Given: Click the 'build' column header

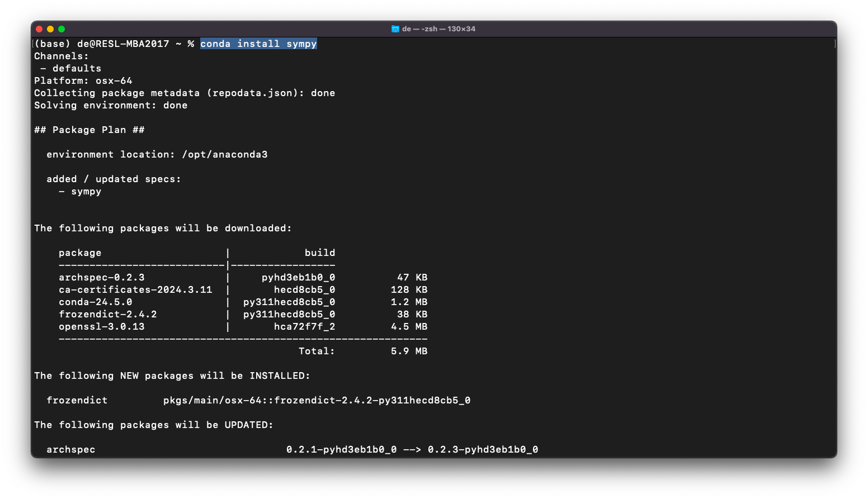Looking at the screenshot, I should click(x=320, y=253).
